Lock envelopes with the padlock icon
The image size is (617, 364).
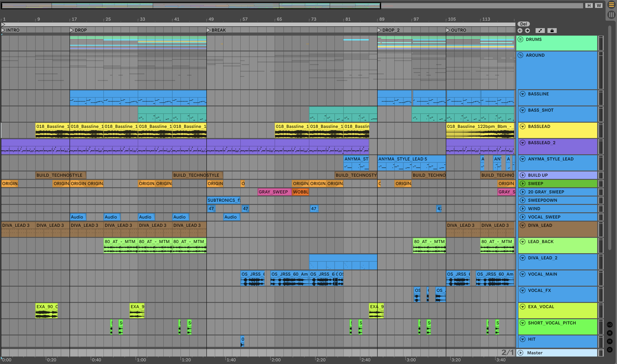pyautogui.click(x=552, y=30)
